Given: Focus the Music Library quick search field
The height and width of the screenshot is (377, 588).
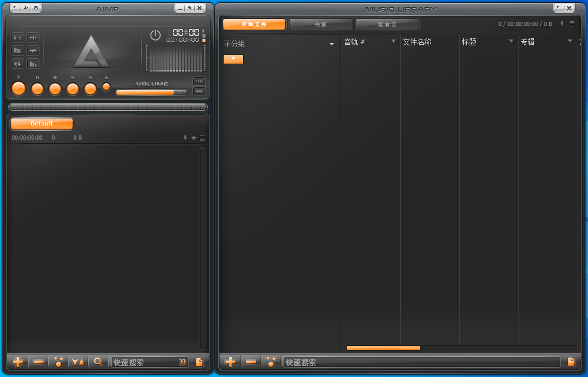Looking at the screenshot, I should tap(422, 362).
